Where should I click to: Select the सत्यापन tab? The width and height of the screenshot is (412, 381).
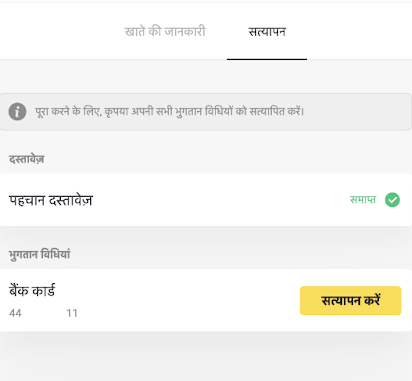[x=267, y=32]
